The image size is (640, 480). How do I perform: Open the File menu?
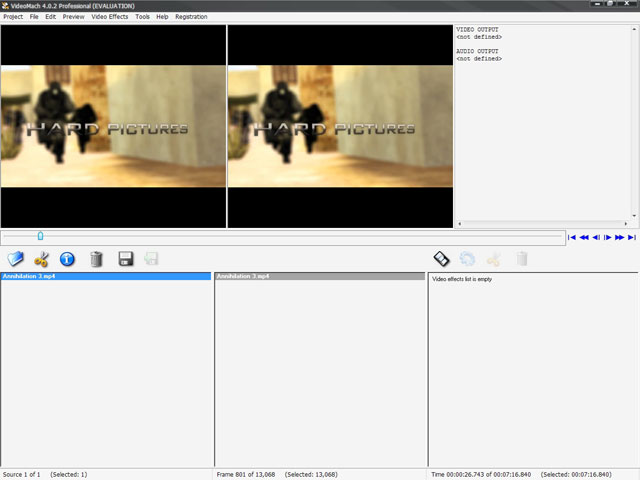pyautogui.click(x=34, y=17)
